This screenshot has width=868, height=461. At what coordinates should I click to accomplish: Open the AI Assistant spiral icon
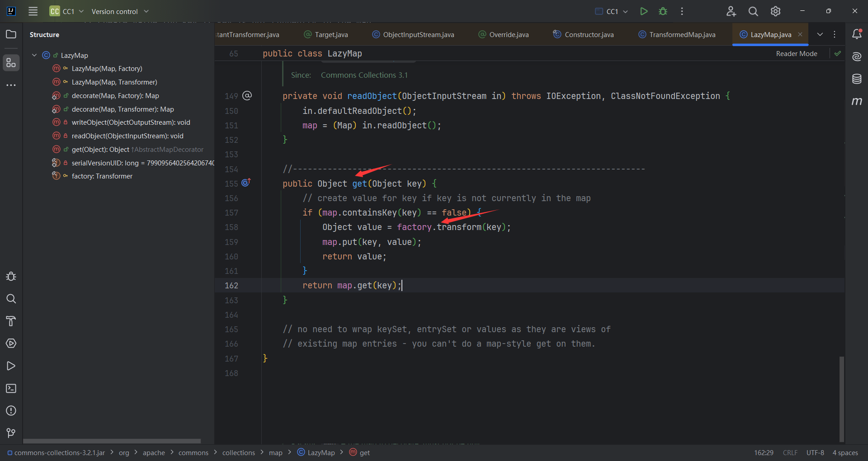coord(857,56)
